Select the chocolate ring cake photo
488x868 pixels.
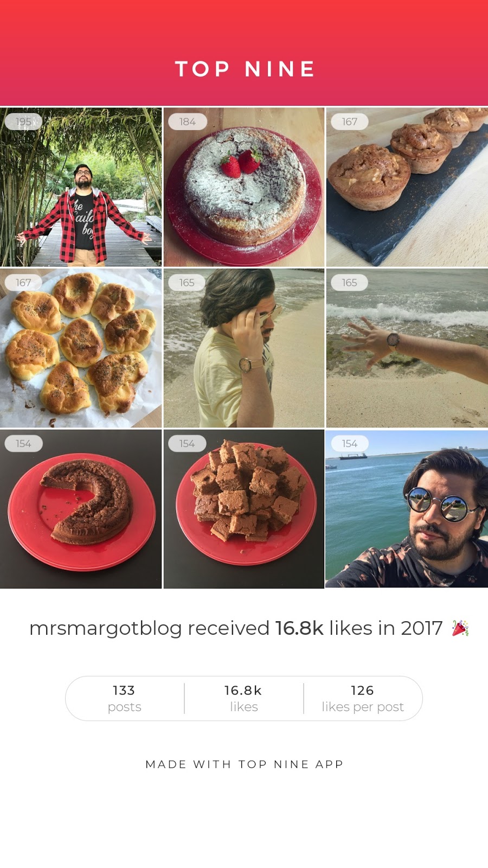click(x=81, y=509)
